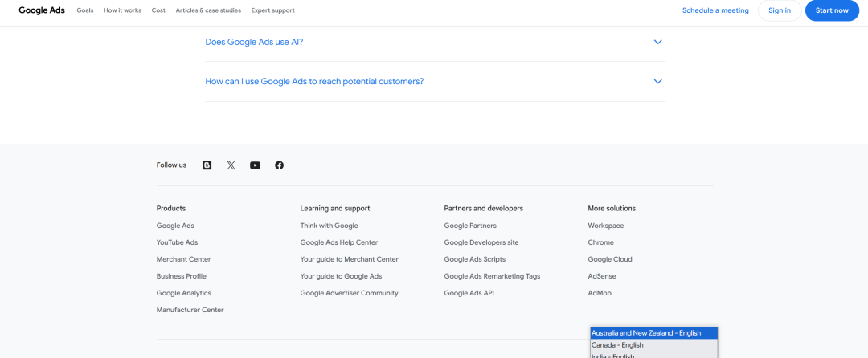This screenshot has width=868, height=358.
Task: Open 'How can I use Google Ads to reach potential customers?'
Action: click(314, 81)
